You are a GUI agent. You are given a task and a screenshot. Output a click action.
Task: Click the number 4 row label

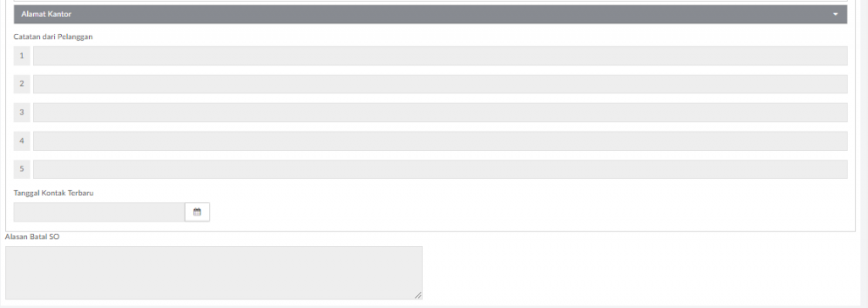click(21, 141)
